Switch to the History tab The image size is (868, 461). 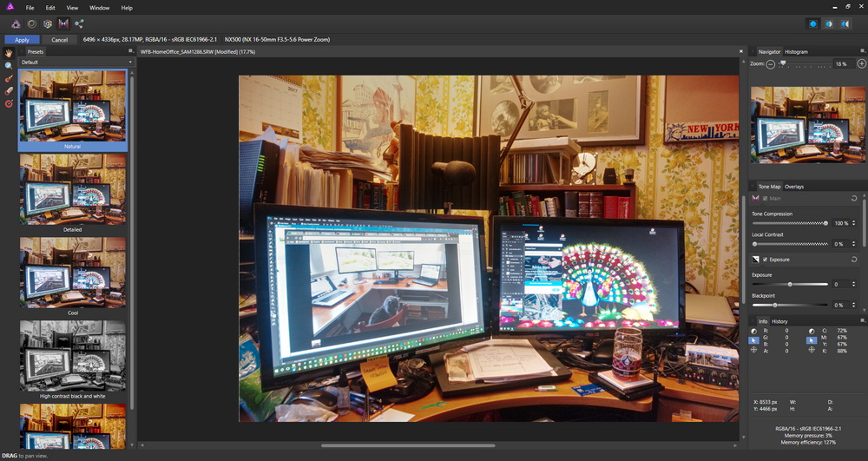coord(779,321)
